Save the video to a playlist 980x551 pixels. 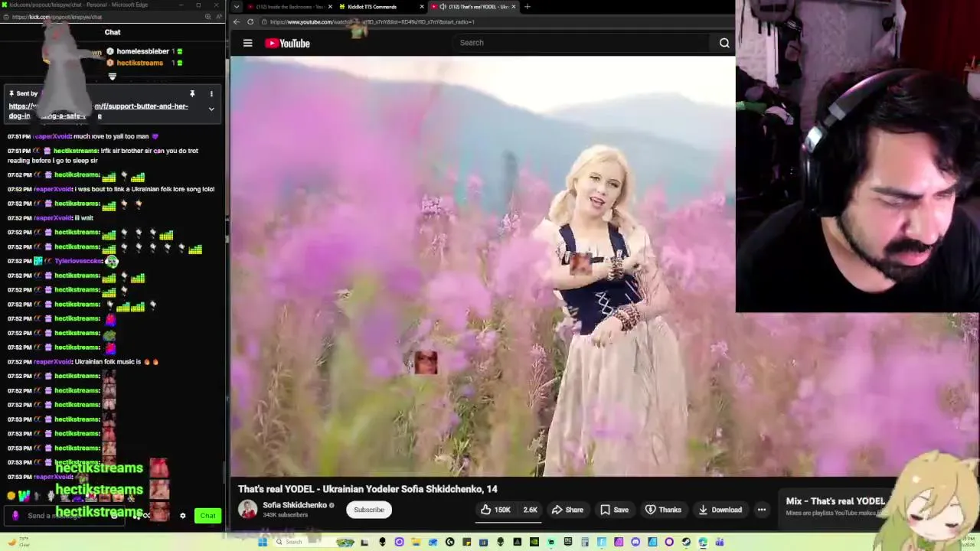pos(614,510)
